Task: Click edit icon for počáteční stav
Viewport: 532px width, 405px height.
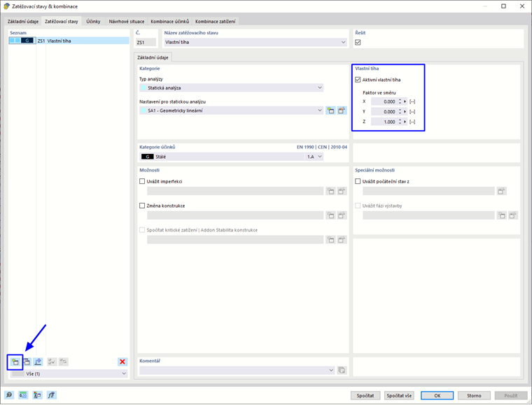Action: pyautogui.click(x=501, y=191)
